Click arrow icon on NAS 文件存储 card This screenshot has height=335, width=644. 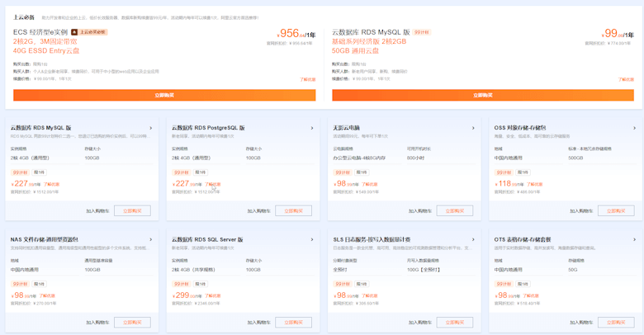150,239
